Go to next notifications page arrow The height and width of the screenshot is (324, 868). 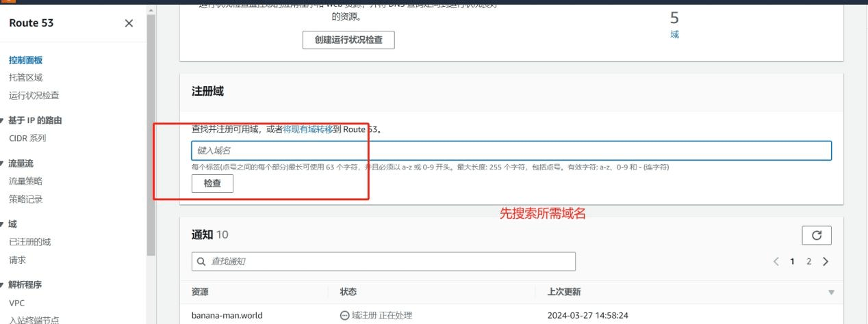pos(826,262)
